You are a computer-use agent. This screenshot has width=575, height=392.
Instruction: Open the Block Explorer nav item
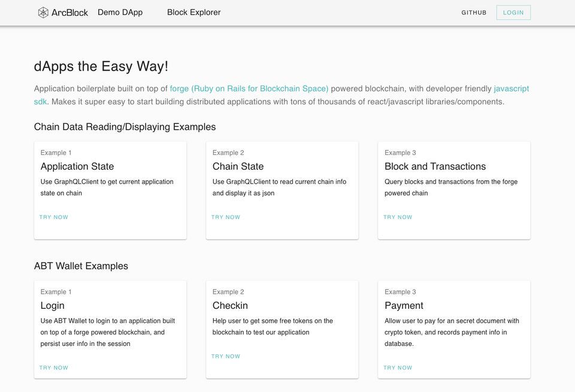click(x=193, y=13)
